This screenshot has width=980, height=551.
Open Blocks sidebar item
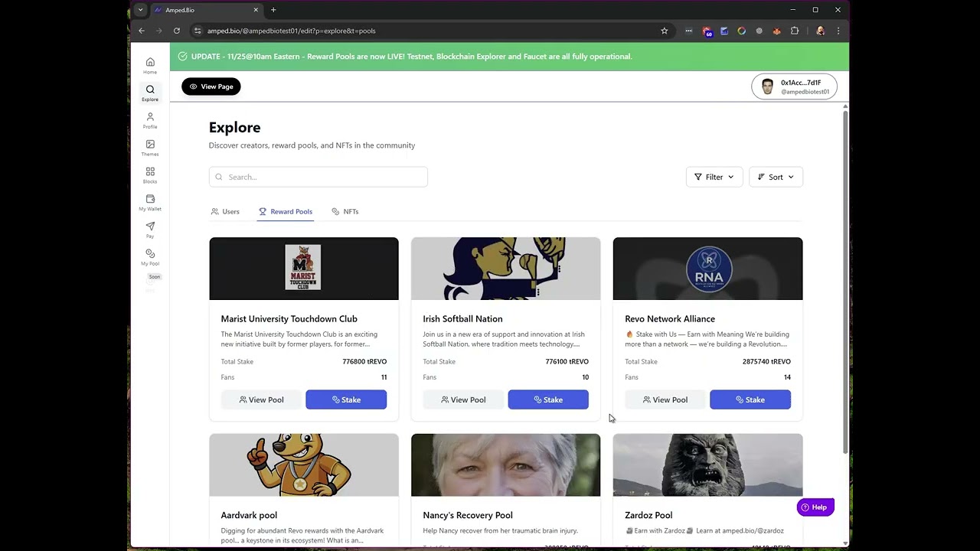[150, 175]
